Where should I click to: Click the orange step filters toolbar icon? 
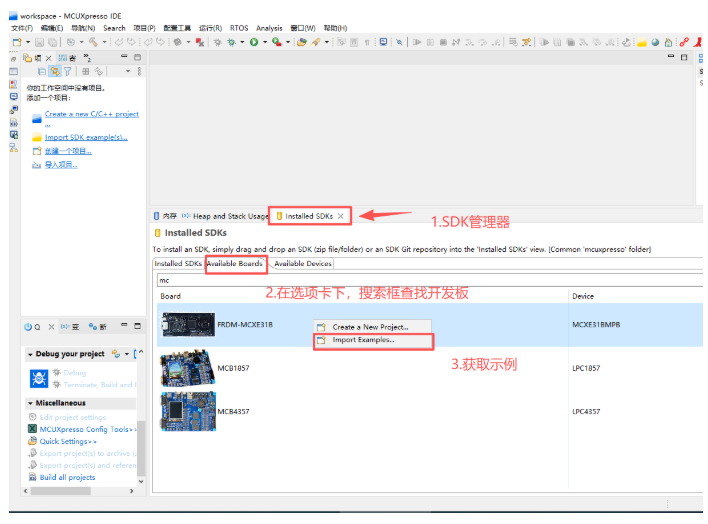click(526, 42)
